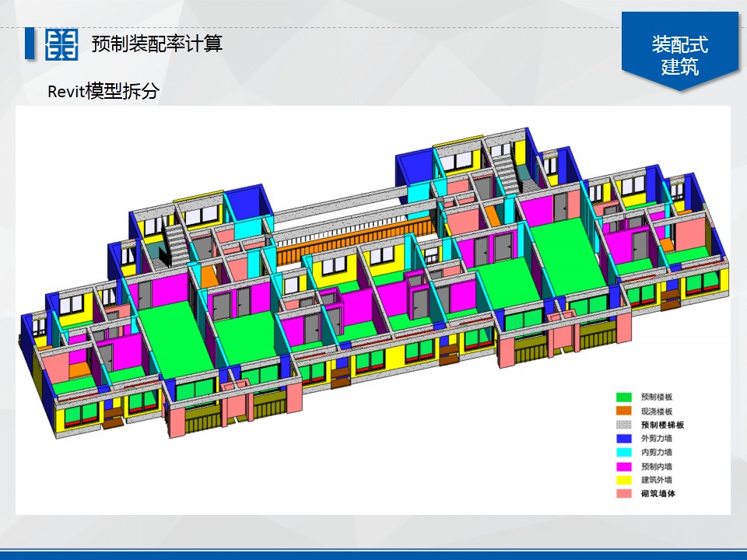Image resolution: width=747 pixels, height=560 pixels.
Task: Click the company logo icon in header
Action: coord(61,44)
